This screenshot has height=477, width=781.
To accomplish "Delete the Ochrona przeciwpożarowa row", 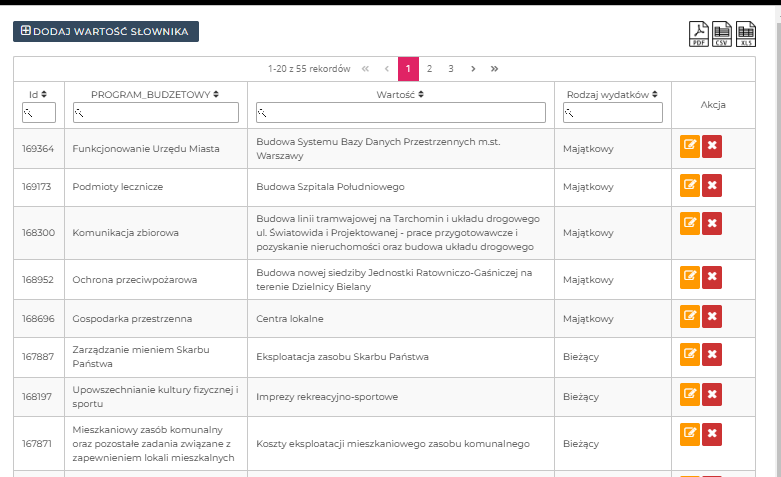I will pyautogui.click(x=712, y=277).
